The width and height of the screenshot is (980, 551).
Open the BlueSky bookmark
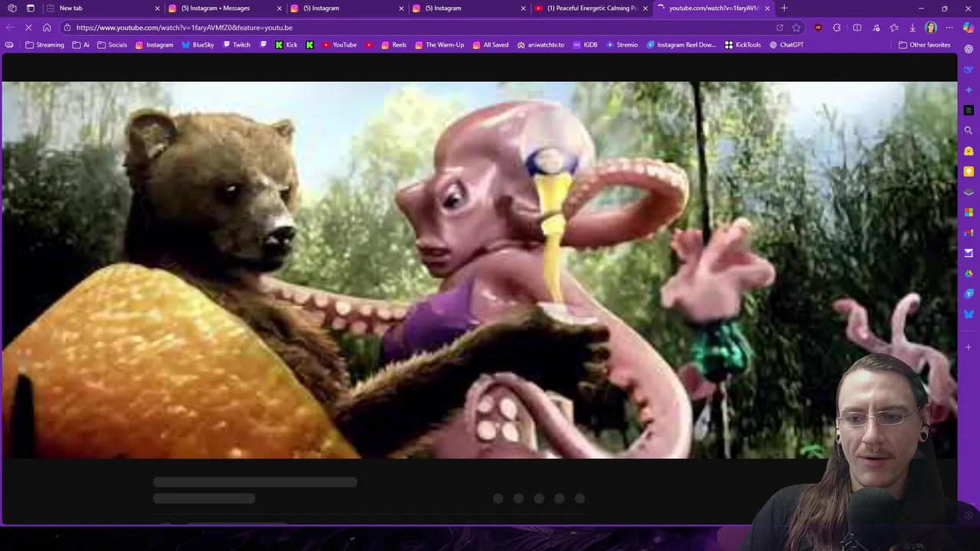tap(198, 44)
